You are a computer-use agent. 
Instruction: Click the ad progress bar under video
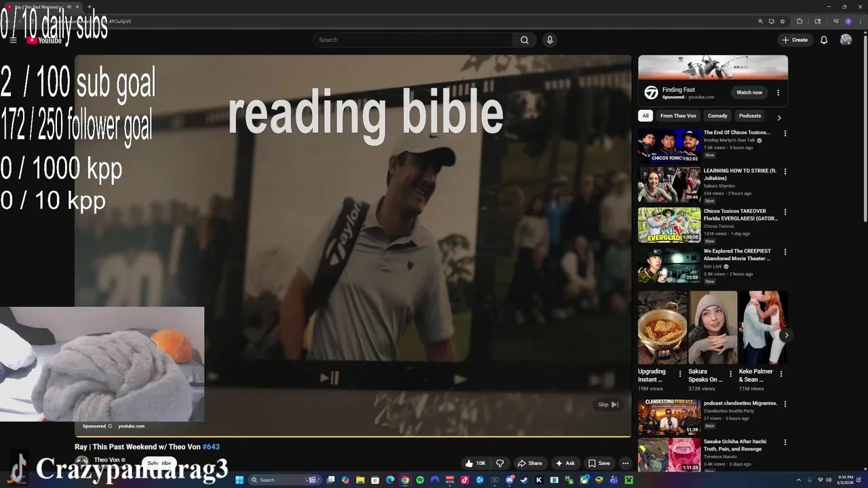(x=353, y=436)
